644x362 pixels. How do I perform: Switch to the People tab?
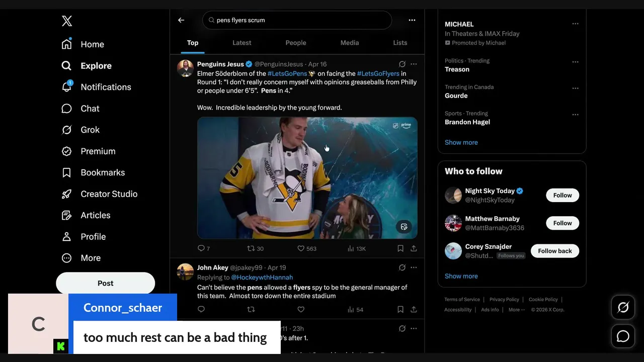(296, 43)
